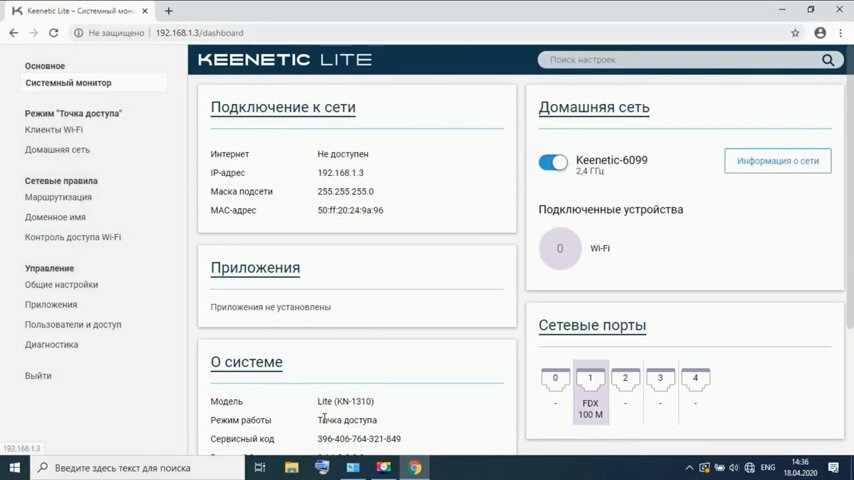Open 'Клиенты Wi-Fi' sidebar item
The width and height of the screenshot is (854, 480).
54,130
